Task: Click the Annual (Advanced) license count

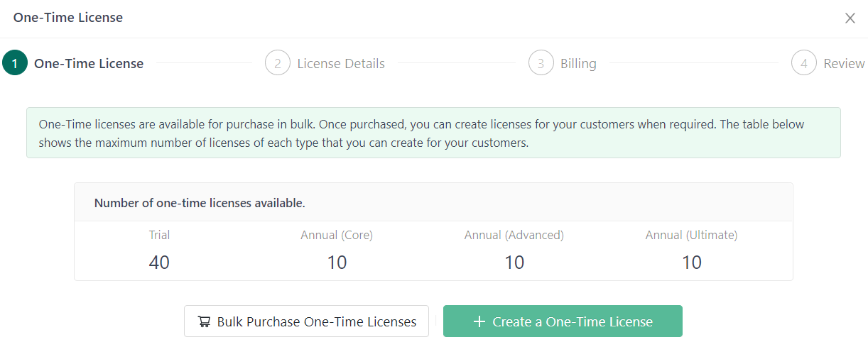Action: (x=514, y=263)
